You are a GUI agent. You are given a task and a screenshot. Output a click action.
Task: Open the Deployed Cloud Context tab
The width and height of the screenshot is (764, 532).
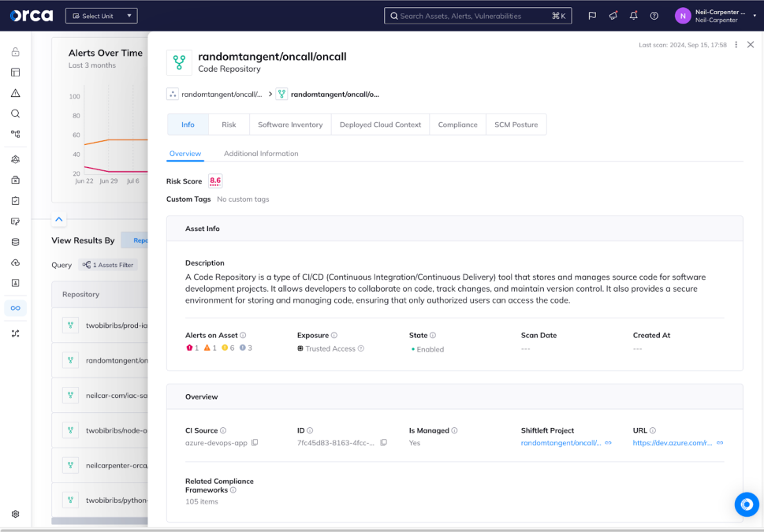coord(381,125)
